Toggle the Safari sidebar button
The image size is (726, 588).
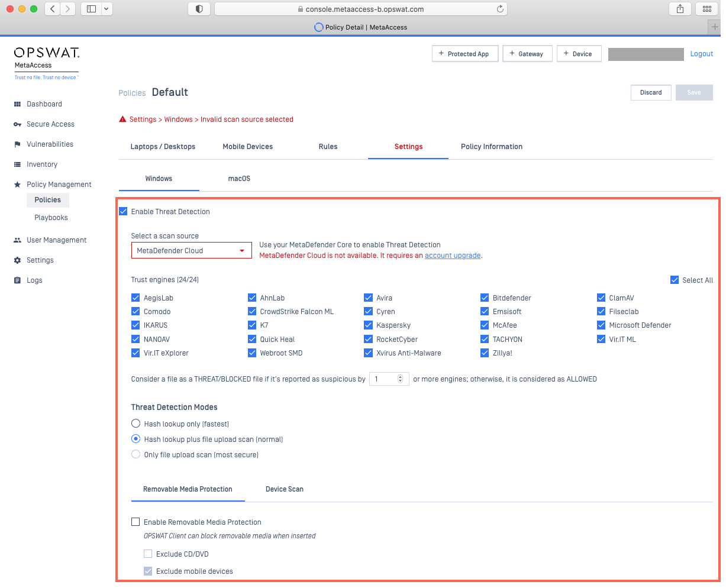91,9
